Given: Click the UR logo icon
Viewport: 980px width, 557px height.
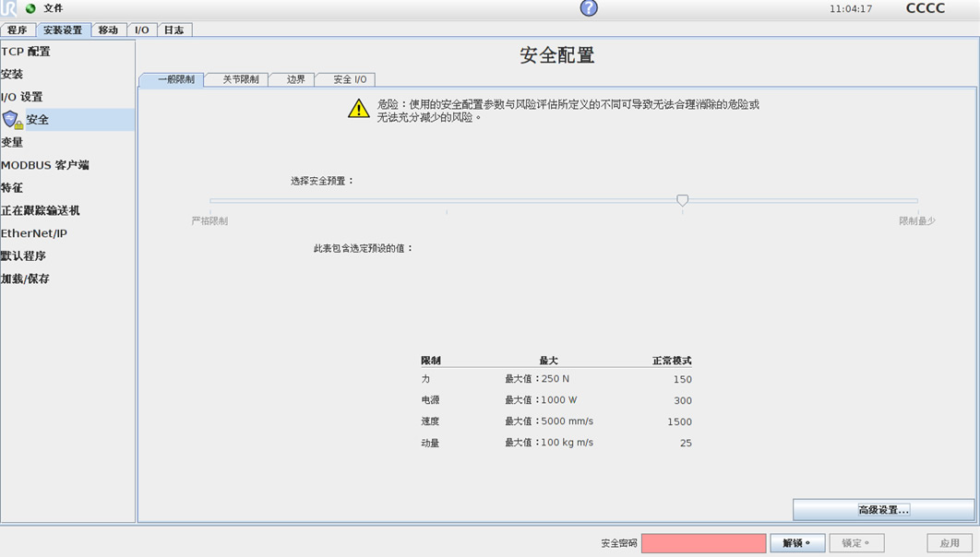Looking at the screenshot, I should [x=9, y=8].
